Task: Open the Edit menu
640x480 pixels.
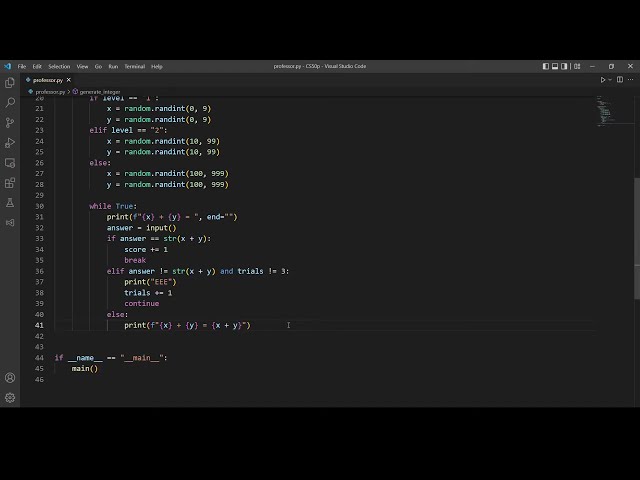Action: point(37,66)
